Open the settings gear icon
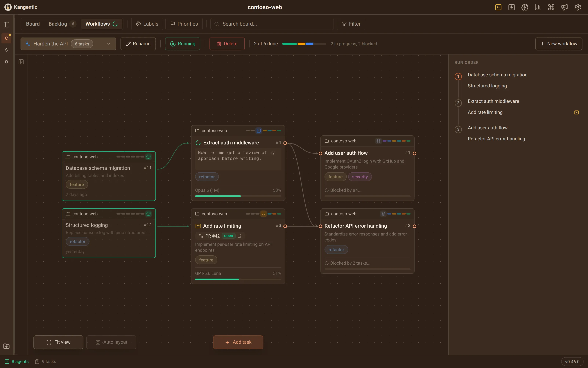Image resolution: width=588 pixels, height=368 pixels. (x=578, y=7)
